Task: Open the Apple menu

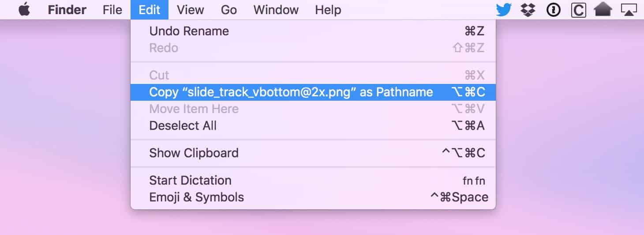Action: tap(24, 10)
